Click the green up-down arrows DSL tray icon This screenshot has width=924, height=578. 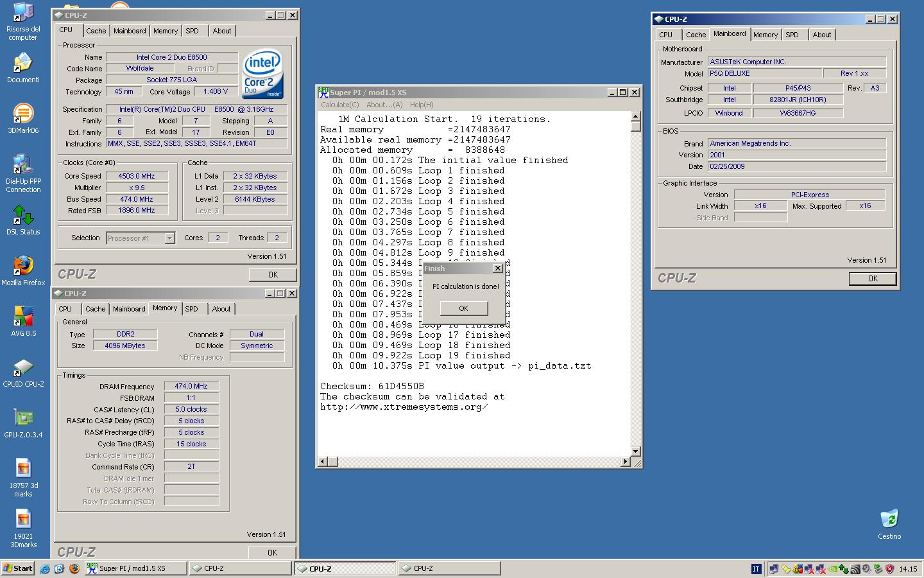pos(844,568)
